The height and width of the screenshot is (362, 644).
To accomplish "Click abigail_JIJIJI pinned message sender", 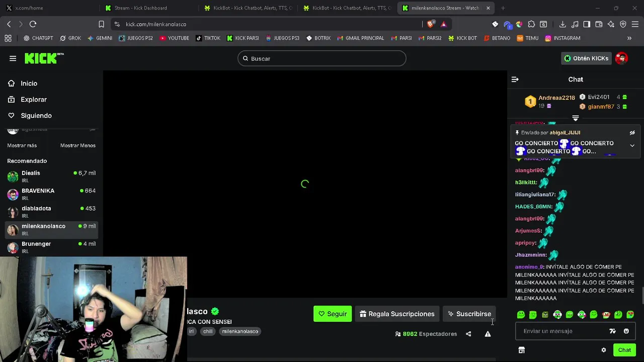I will click(x=565, y=133).
